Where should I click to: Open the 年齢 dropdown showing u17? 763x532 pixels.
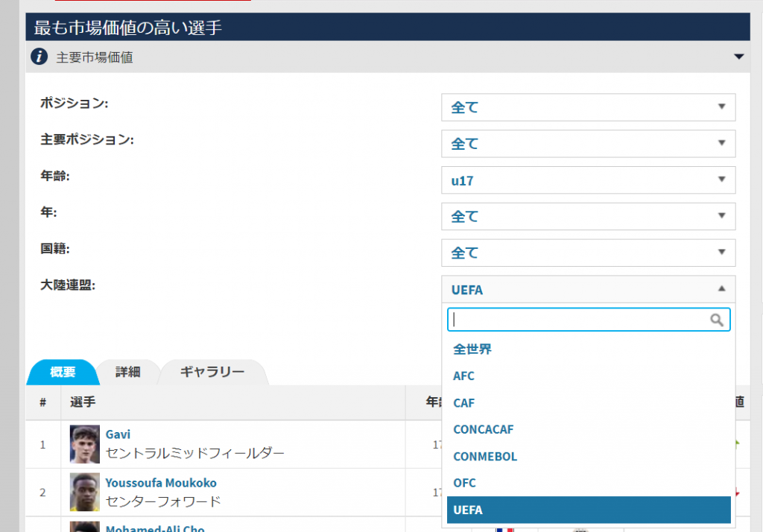(588, 180)
